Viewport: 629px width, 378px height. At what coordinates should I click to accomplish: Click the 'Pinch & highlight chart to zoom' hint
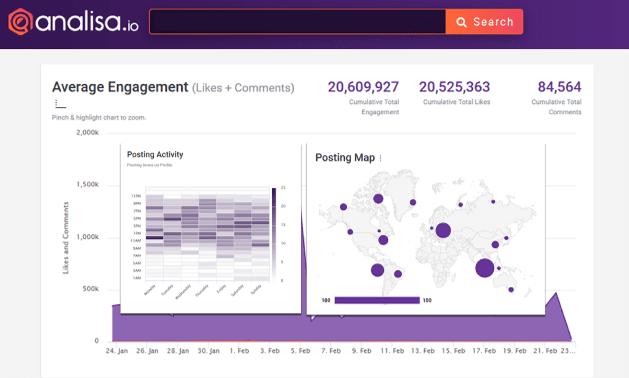coord(99,118)
